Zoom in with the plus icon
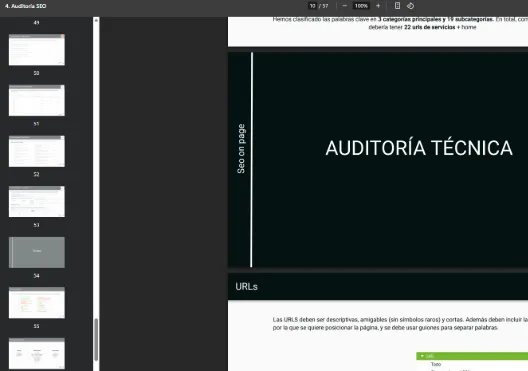Image resolution: width=528 pixels, height=371 pixels. pos(378,6)
